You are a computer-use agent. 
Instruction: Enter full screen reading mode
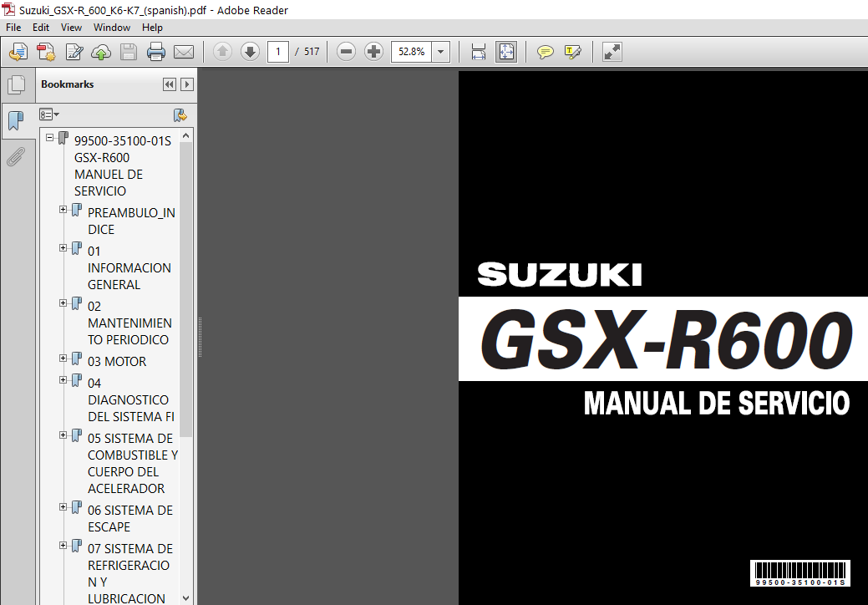tap(612, 52)
